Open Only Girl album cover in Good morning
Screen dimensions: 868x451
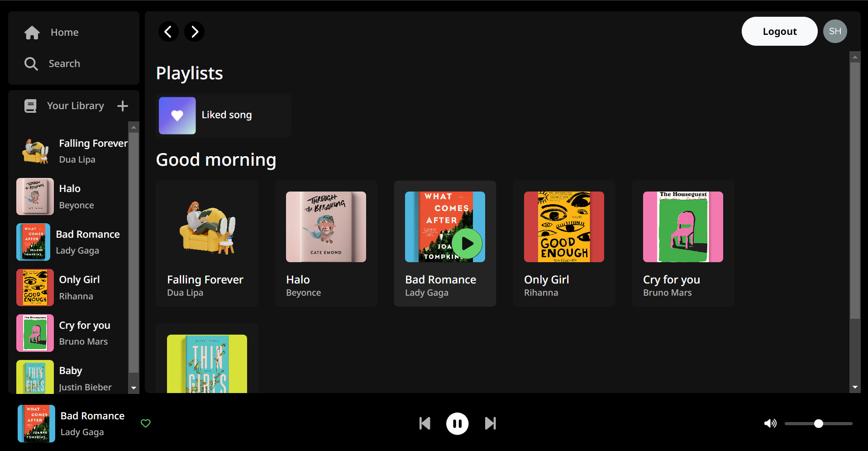point(564,227)
